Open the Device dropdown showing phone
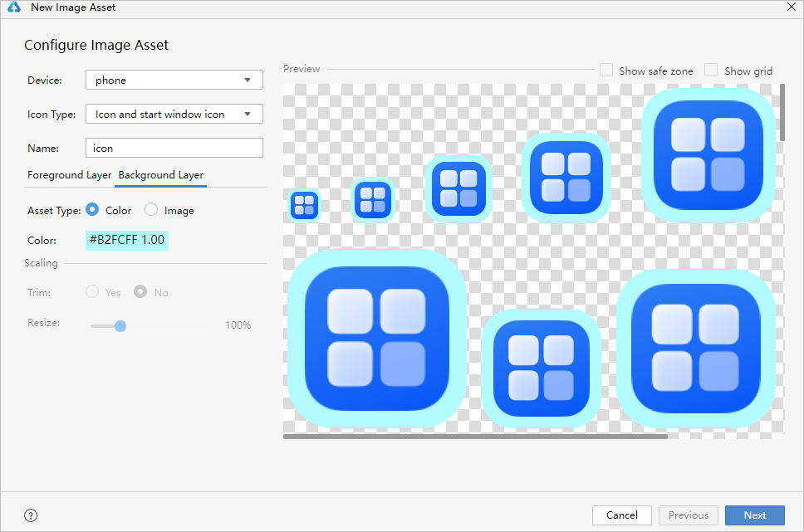 [x=174, y=81]
